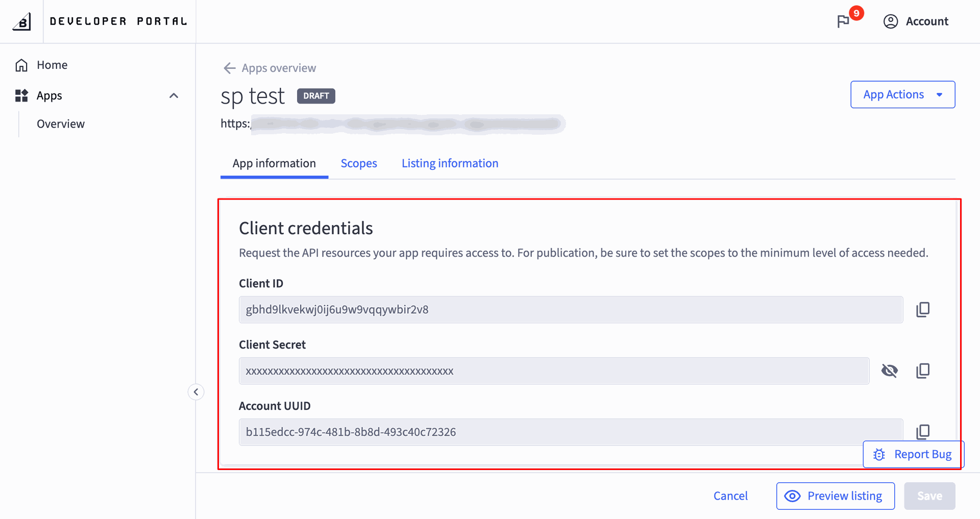Select the App information tab

point(274,163)
